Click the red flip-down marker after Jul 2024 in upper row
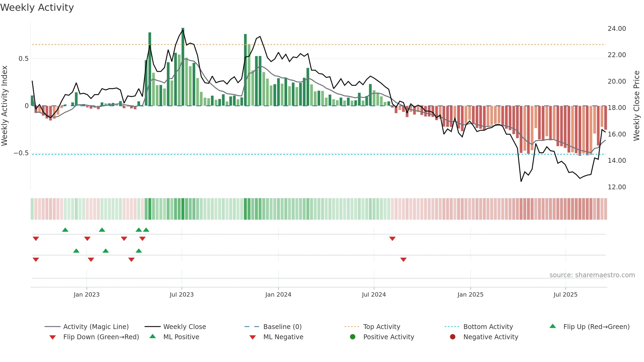The height and width of the screenshot is (362, 644). (392, 239)
